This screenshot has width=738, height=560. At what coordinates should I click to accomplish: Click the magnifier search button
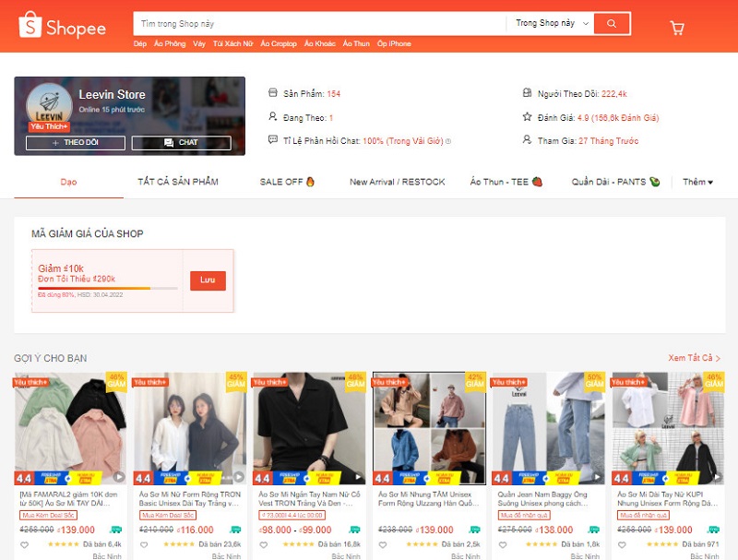click(x=612, y=23)
